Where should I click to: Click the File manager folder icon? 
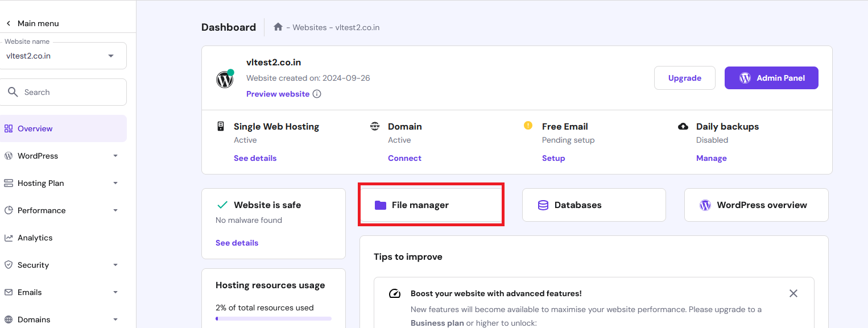click(380, 205)
